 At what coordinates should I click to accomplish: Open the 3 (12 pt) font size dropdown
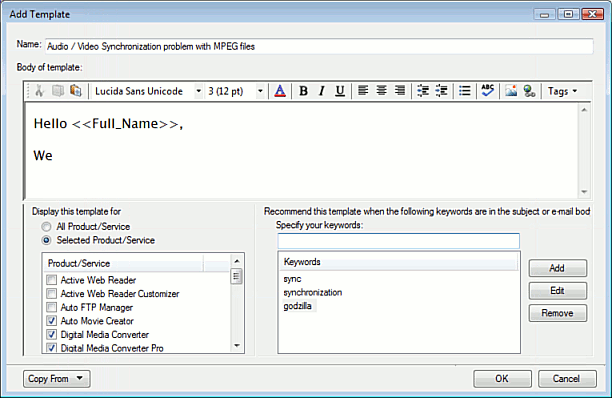260,91
